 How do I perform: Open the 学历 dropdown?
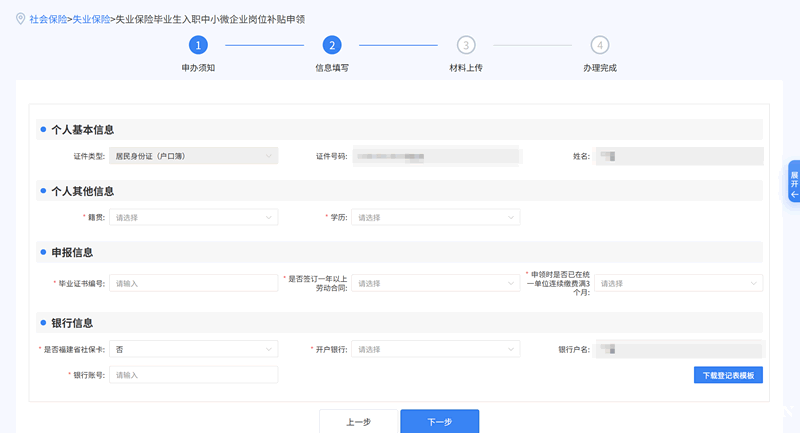437,217
